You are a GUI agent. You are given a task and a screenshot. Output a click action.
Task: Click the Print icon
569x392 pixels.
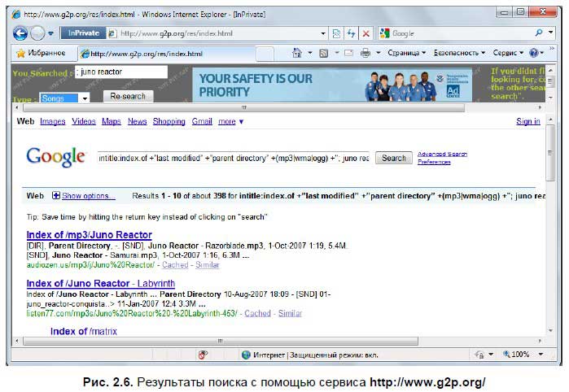[365, 53]
